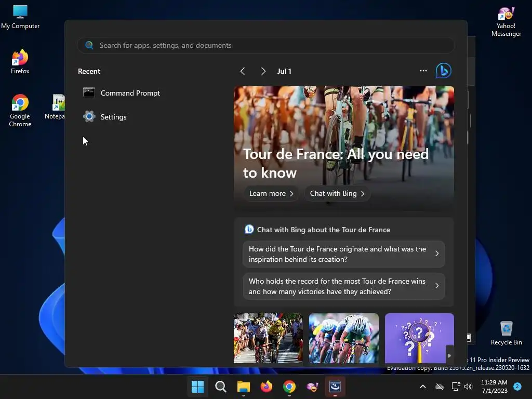Screen dimensions: 532x399
Task: Click Learn more on Tour de France card
Action: click(x=271, y=193)
